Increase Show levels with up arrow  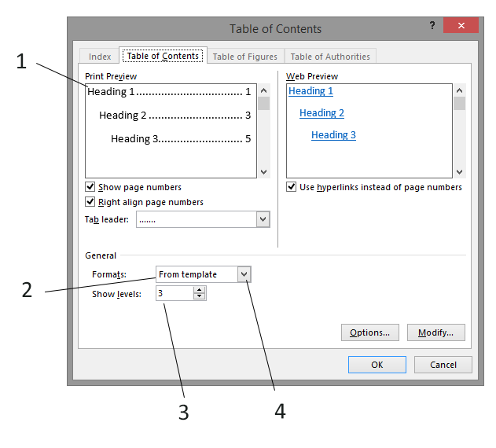[x=199, y=290]
